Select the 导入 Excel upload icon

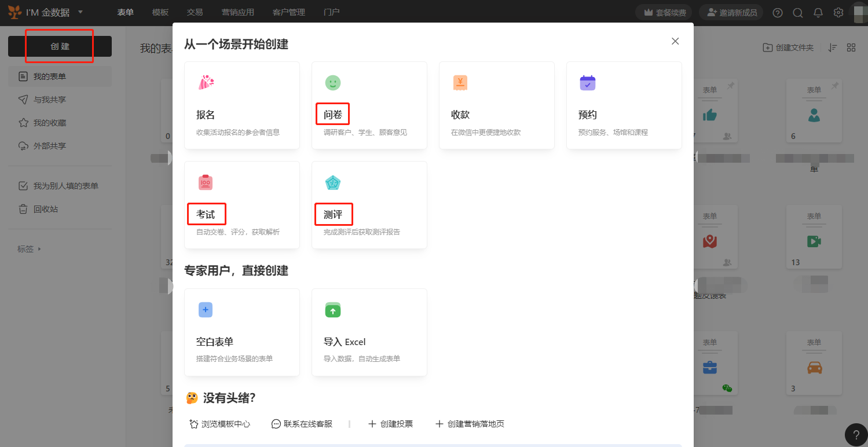click(x=333, y=310)
